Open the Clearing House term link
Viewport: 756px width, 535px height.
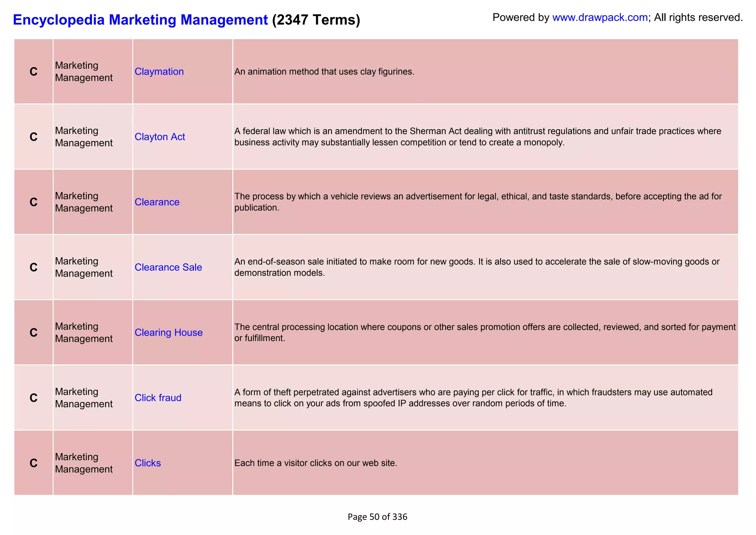pos(169,333)
